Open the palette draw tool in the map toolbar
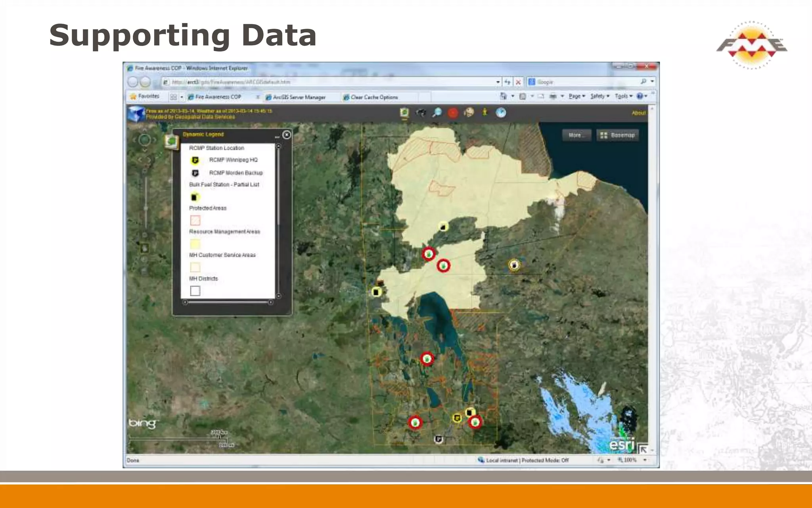This screenshot has width=812, height=508. 469,113
